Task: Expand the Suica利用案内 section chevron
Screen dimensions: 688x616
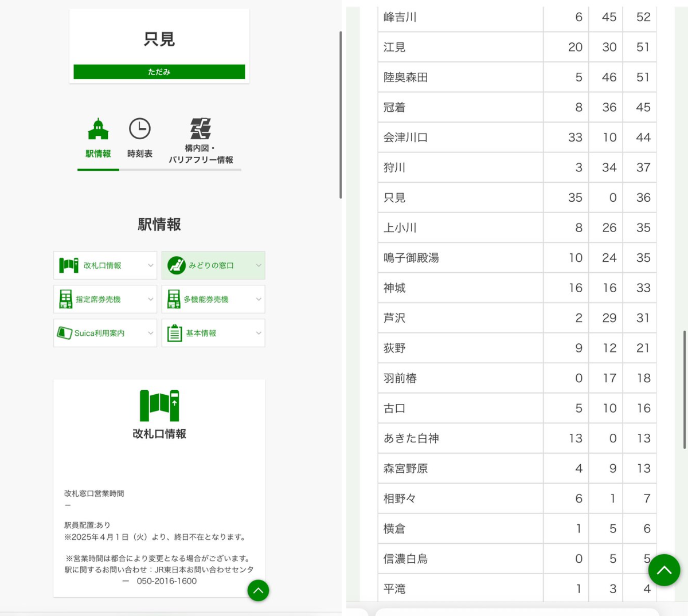Action: pos(151,333)
